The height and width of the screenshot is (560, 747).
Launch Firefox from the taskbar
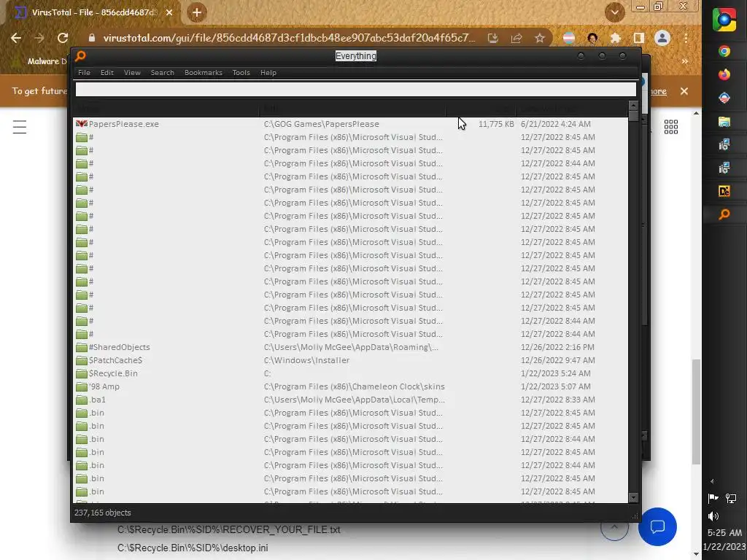724,75
